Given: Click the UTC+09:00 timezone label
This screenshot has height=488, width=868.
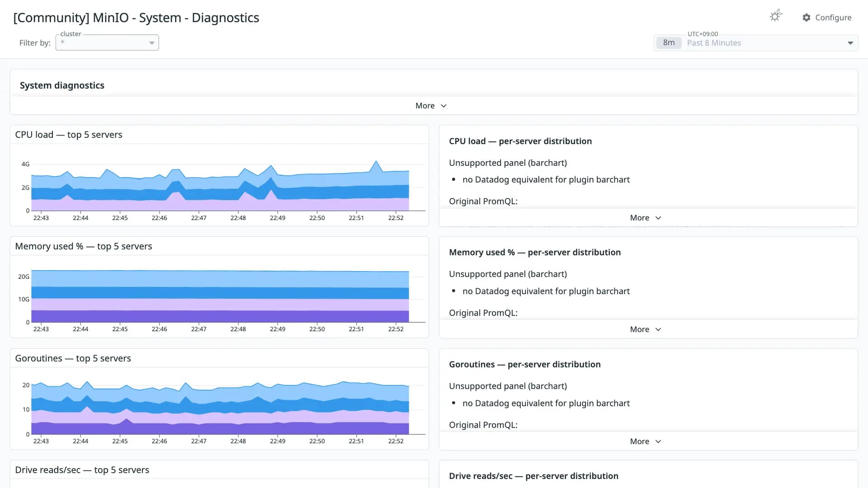Looking at the screenshot, I should coord(703,34).
